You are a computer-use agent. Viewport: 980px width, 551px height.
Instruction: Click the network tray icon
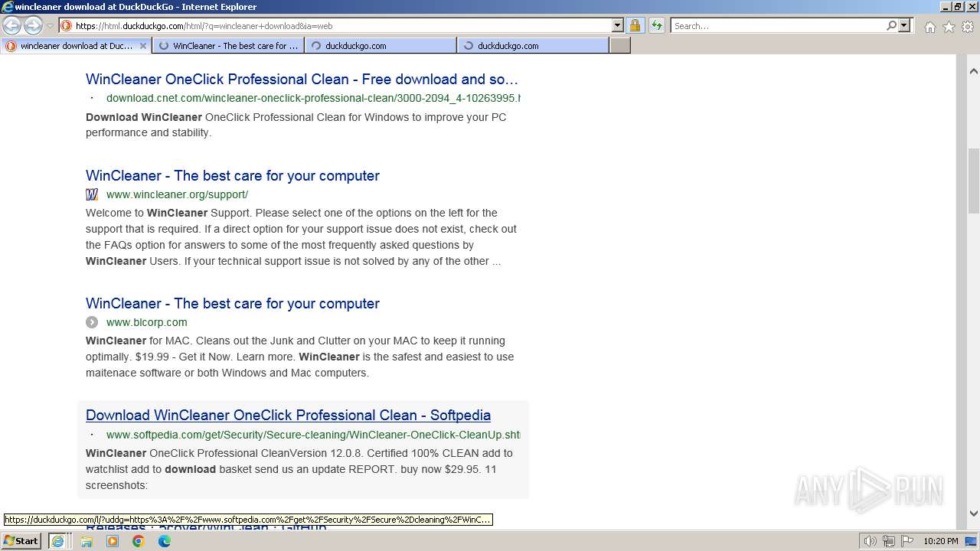click(x=889, y=541)
